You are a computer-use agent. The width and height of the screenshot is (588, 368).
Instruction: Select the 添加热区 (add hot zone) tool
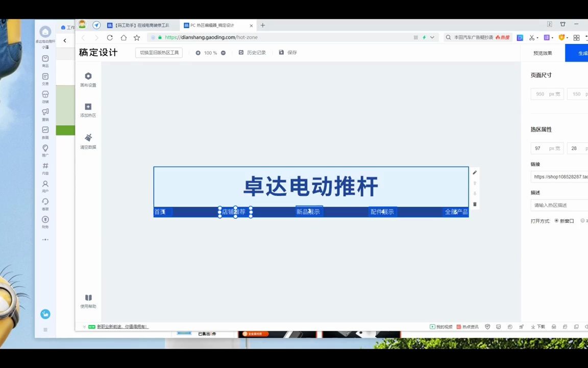[88, 110]
